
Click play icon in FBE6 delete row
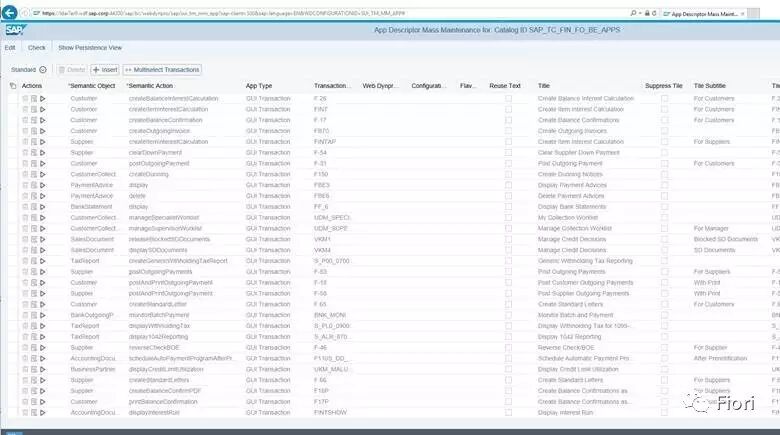(x=43, y=196)
